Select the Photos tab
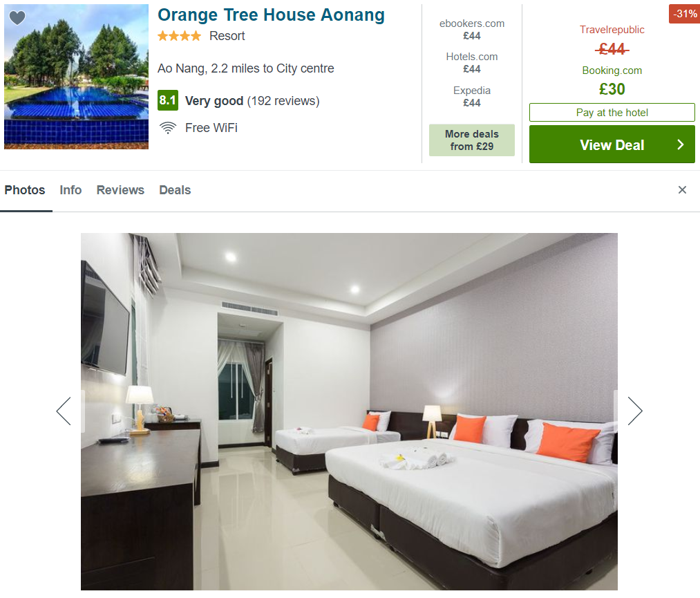The height and width of the screenshot is (598, 700). tap(25, 190)
